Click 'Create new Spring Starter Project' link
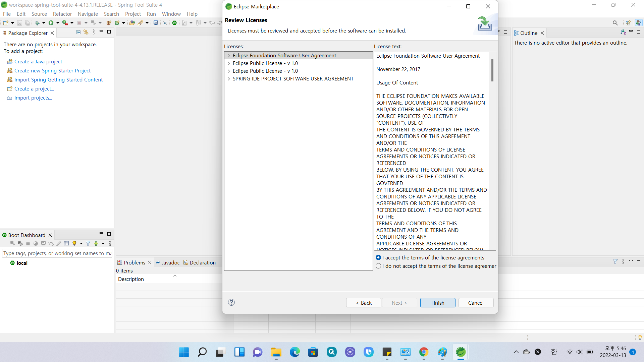This screenshot has width=644, height=362. [x=52, y=70]
